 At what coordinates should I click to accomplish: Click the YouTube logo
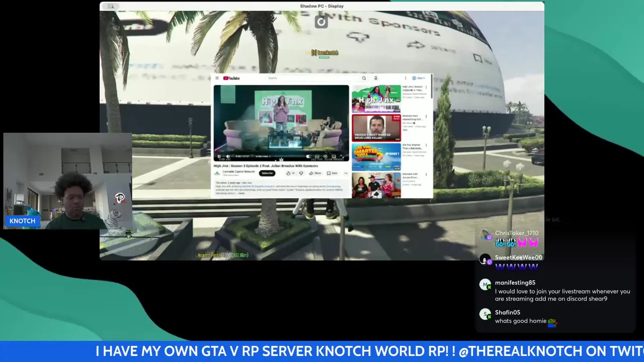(231, 78)
